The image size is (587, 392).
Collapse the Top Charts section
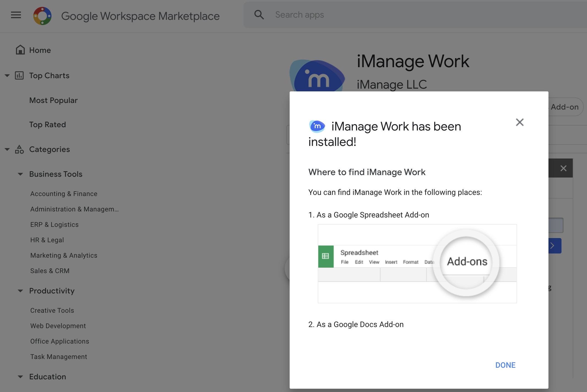[x=7, y=75]
